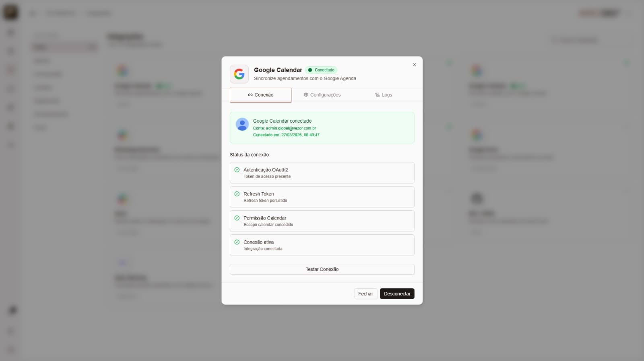
Task: Click the gear icon on Configurações tab
Action: [x=306, y=95]
